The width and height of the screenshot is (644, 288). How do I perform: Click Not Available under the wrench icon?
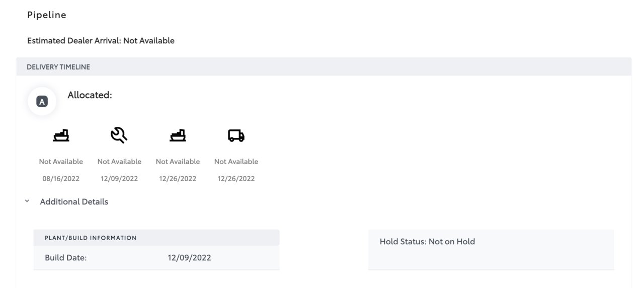[x=119, y=161]
